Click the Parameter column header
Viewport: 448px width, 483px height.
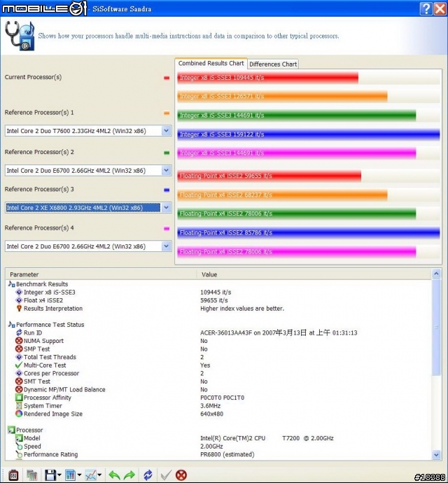coord(101,274)
